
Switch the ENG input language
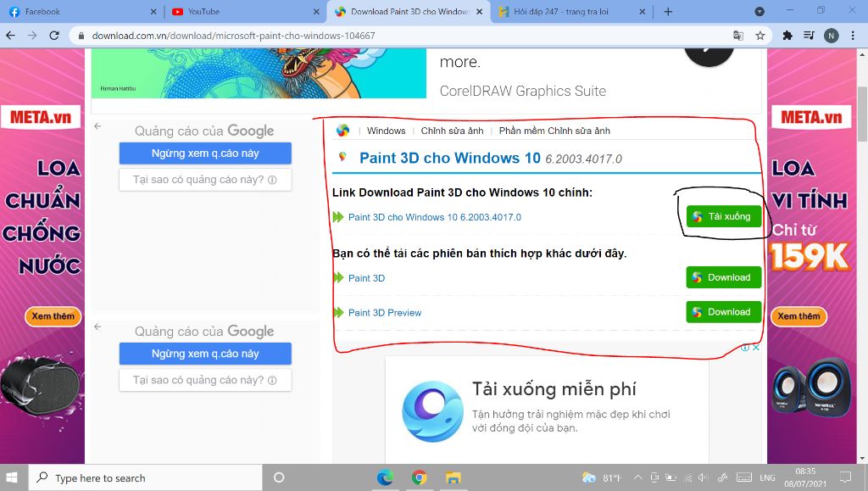[767, 477]
